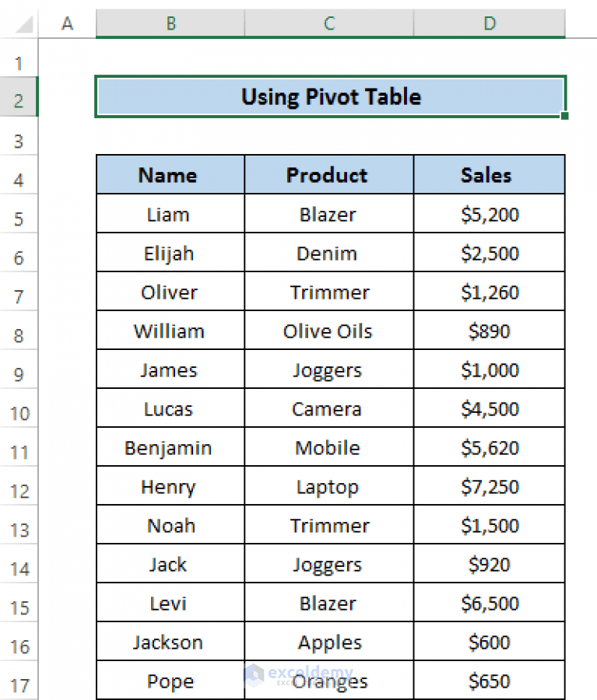Viewport: 597px width, 700px height.
Task: Select the Oranges cell in the last row
Action: [328, 681]
